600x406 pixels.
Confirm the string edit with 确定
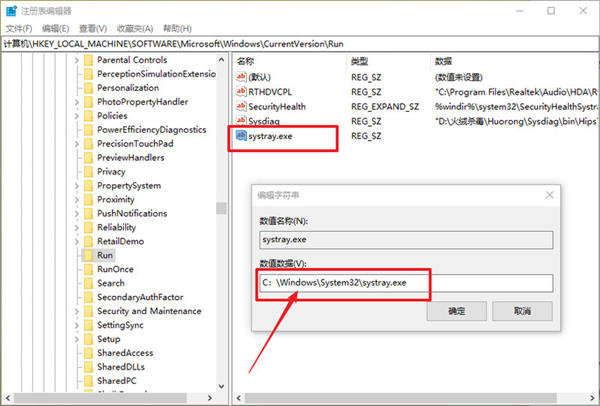pyautogui.click(x=457, y=311)
